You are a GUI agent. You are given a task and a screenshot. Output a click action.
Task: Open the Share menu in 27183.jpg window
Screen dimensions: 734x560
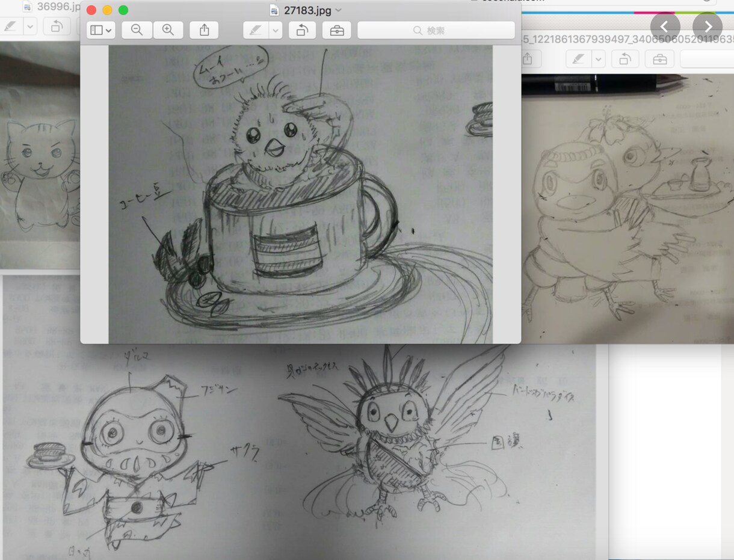coord(205,30)
